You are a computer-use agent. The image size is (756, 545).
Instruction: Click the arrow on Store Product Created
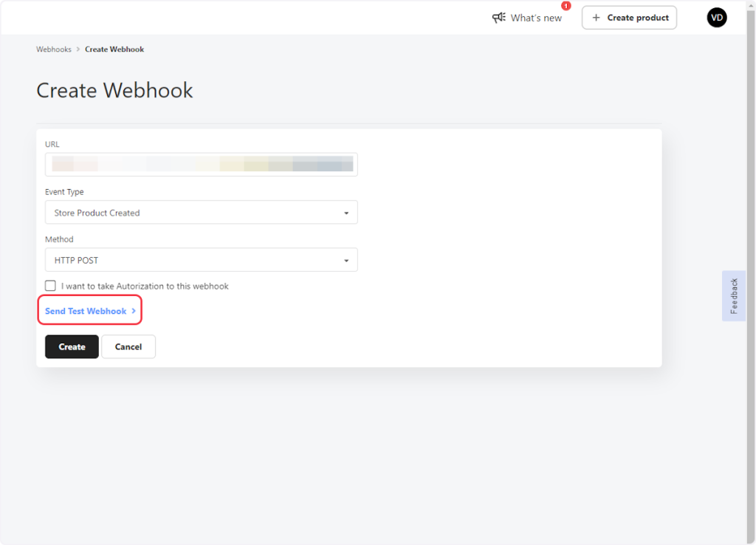[x=346, y=213]
